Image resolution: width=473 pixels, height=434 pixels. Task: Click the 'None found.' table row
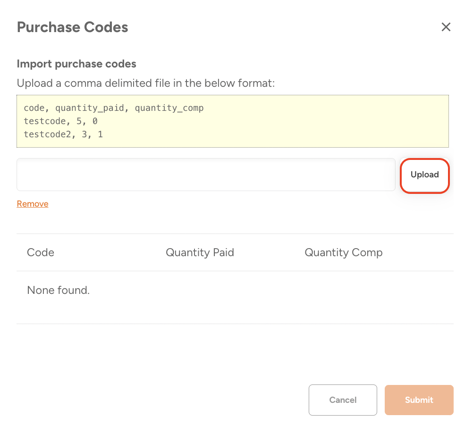(235, 290)
